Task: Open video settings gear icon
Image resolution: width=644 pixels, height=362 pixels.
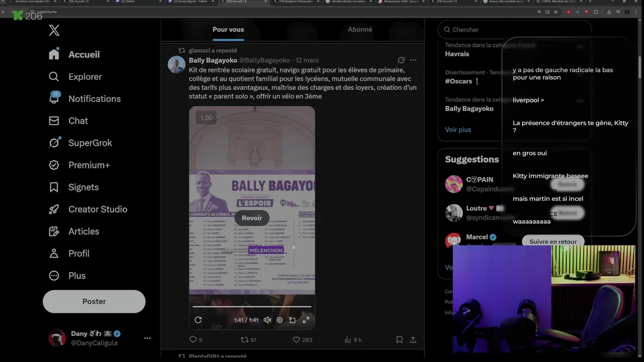Action: (280, 320)
